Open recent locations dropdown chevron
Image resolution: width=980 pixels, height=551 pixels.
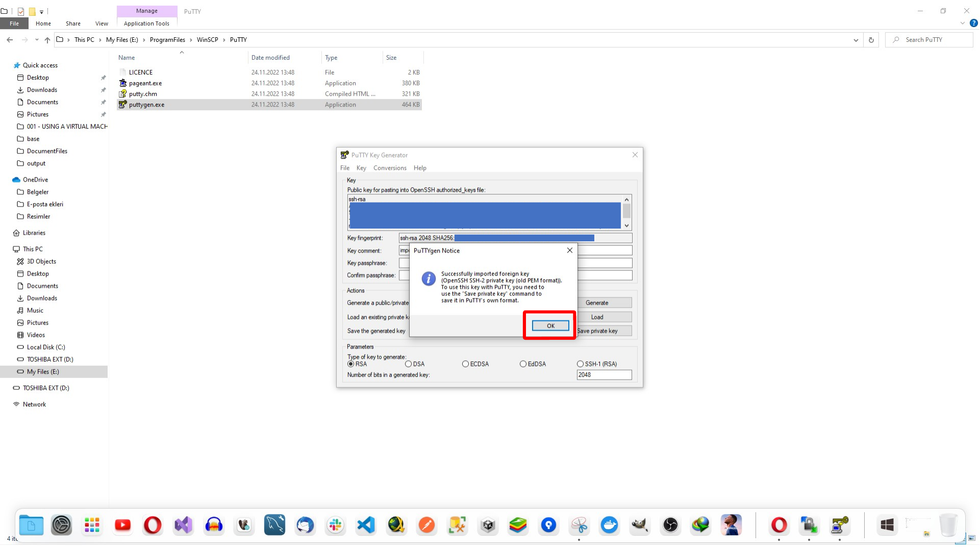pos(36,40)
